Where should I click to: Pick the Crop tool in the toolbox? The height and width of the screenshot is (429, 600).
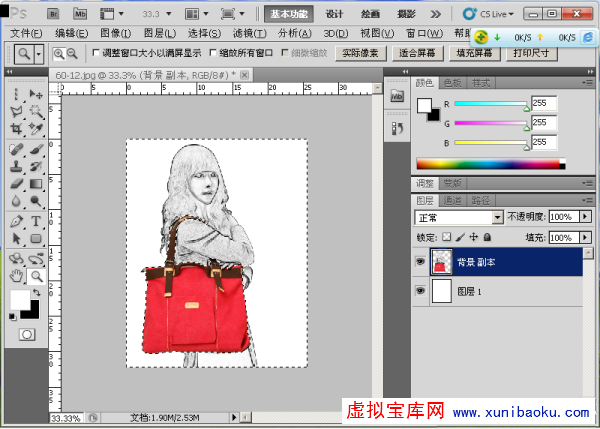[x=16, y=129]
